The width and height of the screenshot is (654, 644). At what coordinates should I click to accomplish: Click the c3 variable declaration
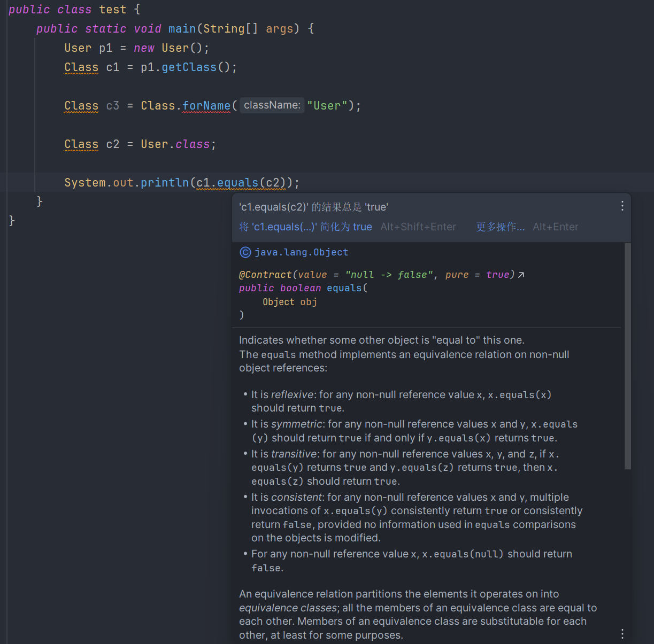pos(112,106)
